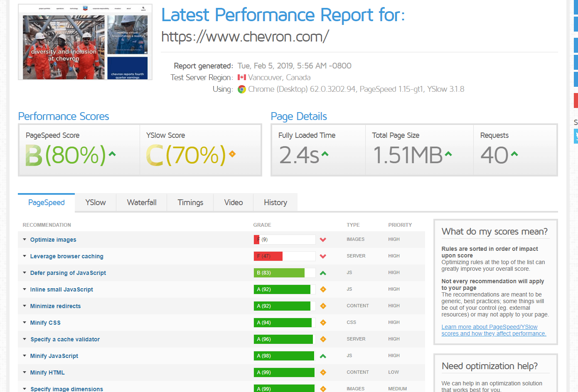The width and height of the screenshot is (578, 392).
Task: Click the B (83) grade bar
Action: click(285, 273)
